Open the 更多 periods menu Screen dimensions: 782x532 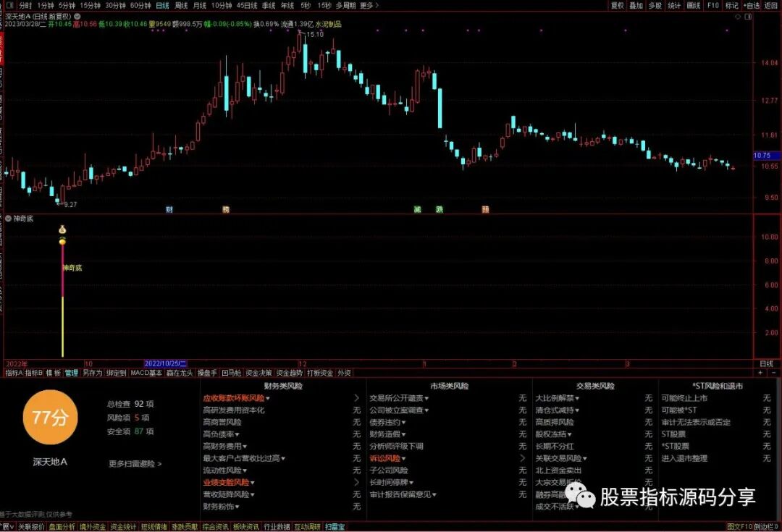[369, 6]
